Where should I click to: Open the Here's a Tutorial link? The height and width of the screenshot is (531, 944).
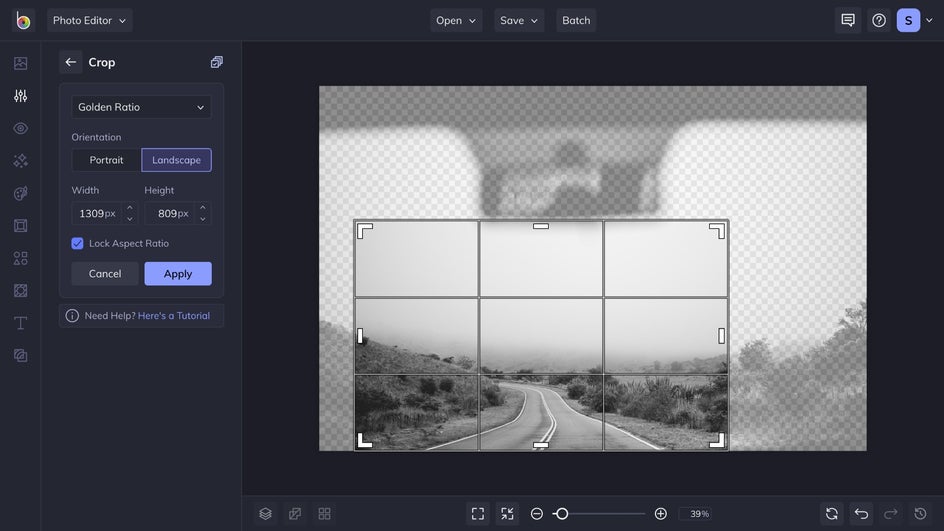[174, 315]
